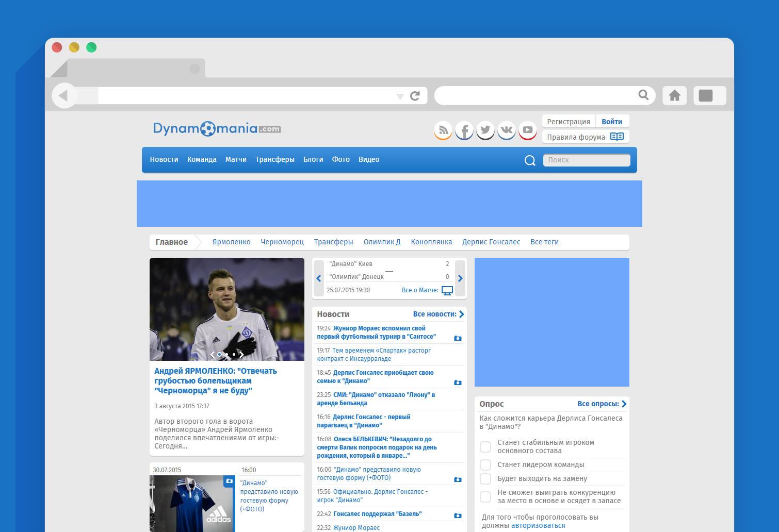Screen dimensions: 779x532
Task: Open address bar history dropdown arrow
Action: [400, 96]
